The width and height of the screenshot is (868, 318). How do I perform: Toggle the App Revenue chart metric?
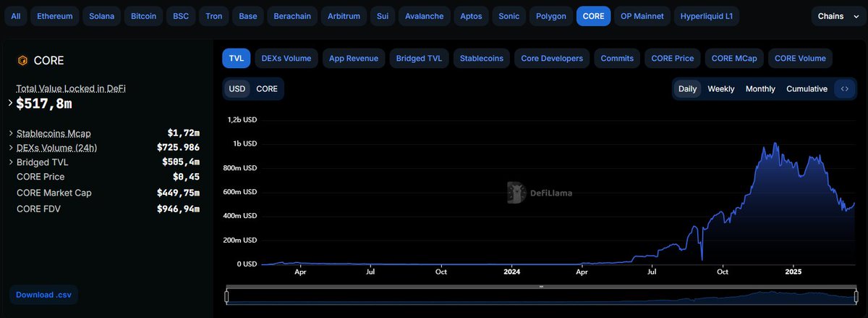pos(354,59)
